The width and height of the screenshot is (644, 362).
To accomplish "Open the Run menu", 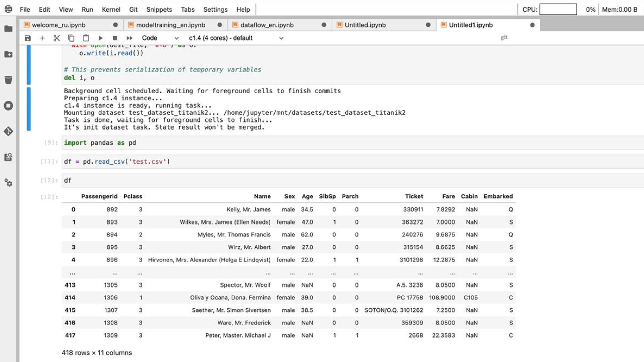I will 87,9.
